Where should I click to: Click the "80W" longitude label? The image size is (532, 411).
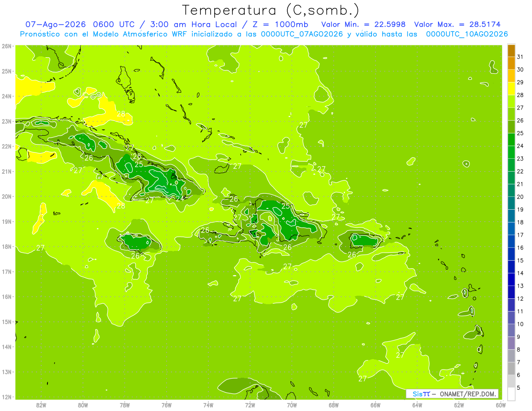(82, 405)
